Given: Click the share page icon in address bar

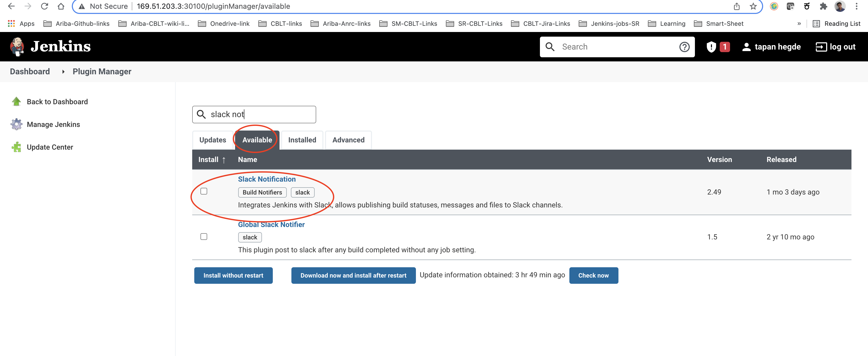Looking at the screenshot, I should point(737,6).
